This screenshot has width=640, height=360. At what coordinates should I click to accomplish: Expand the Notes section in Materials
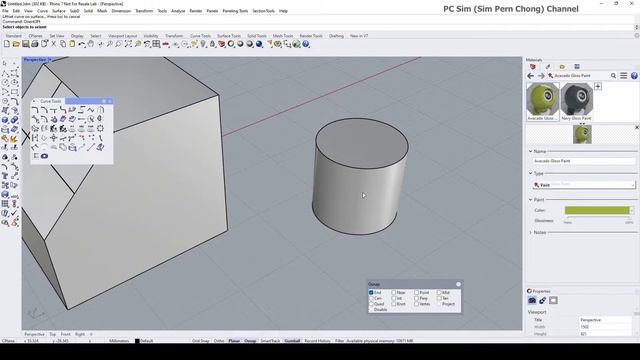pos(531,232)
